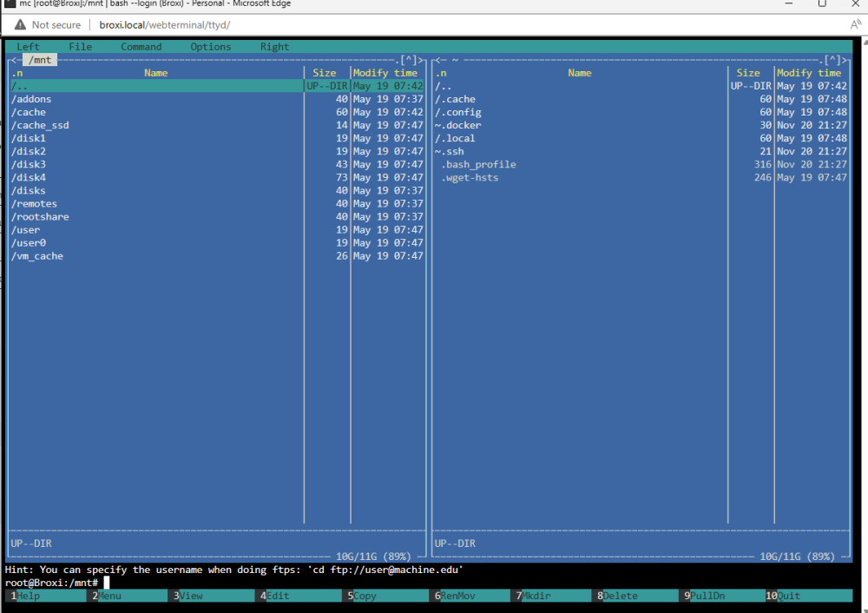Click left panel history list [^] button
Viewport: 868px width, 613px height.
point(409,60)
